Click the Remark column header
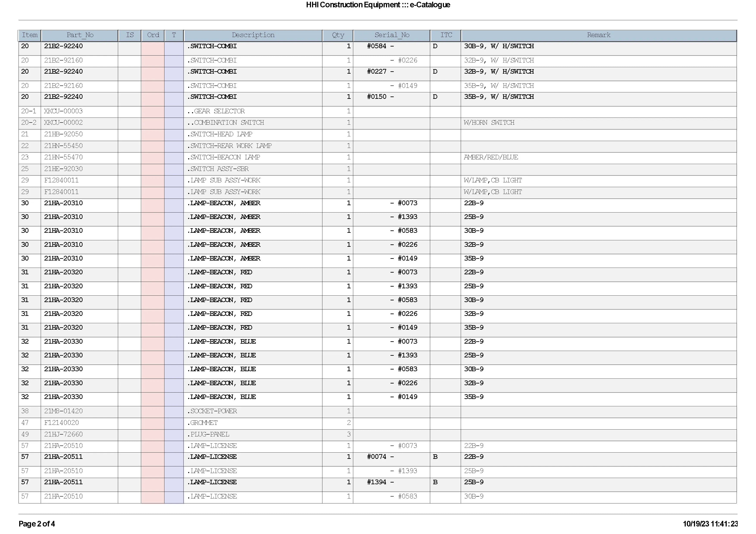This screenshot has height=534, width=756. tap(599, 35)
